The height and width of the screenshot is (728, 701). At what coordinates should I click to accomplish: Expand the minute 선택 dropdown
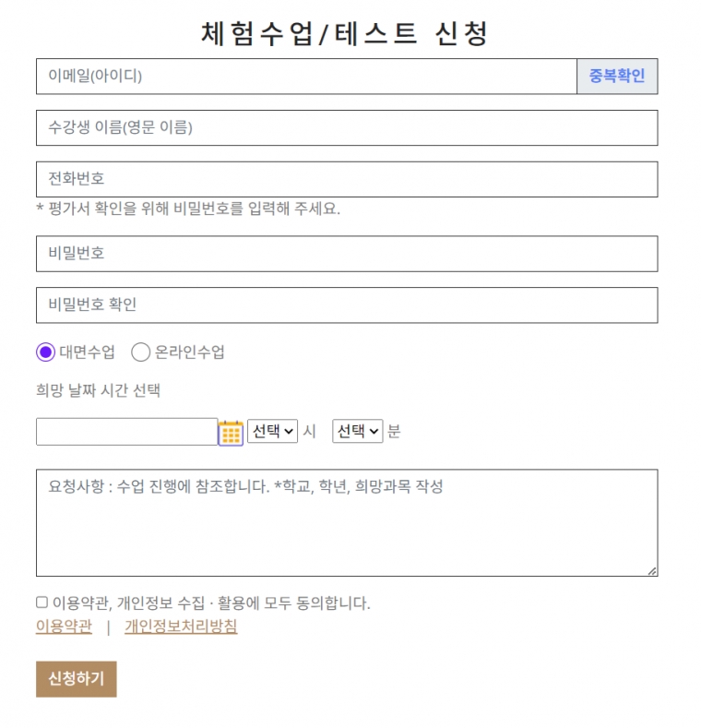click(358, 431)
